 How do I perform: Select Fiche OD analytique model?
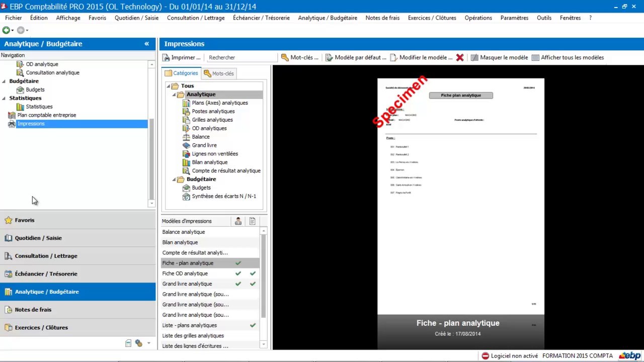pyautogui.click(x=210, y=274)
